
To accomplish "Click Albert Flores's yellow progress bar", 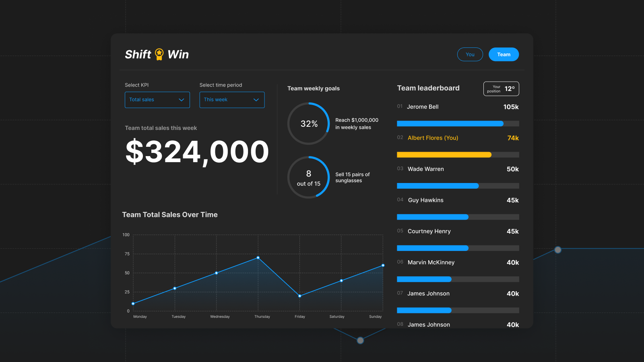I will coord(444,155).
